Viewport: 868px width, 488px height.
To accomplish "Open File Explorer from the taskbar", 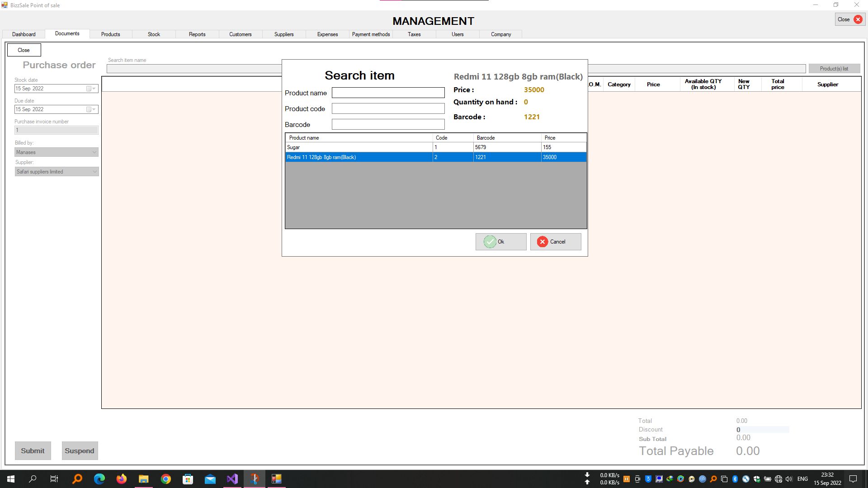I will point(144,479).
